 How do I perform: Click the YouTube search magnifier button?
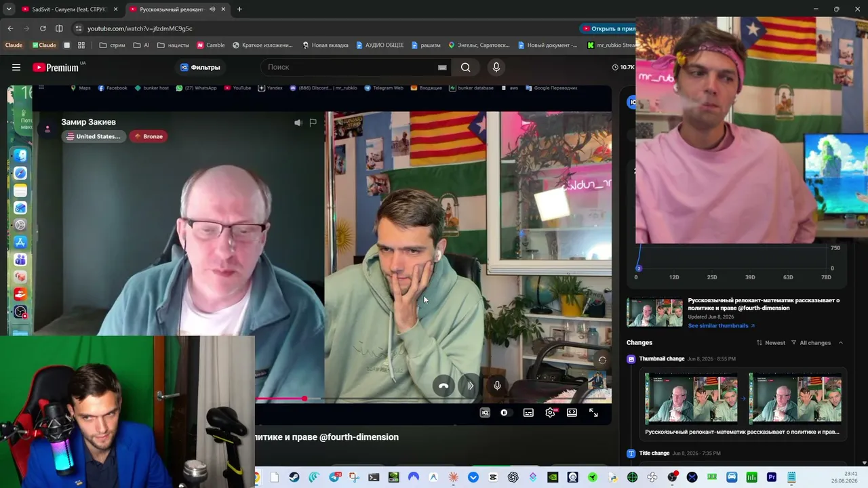click(465, 67)
